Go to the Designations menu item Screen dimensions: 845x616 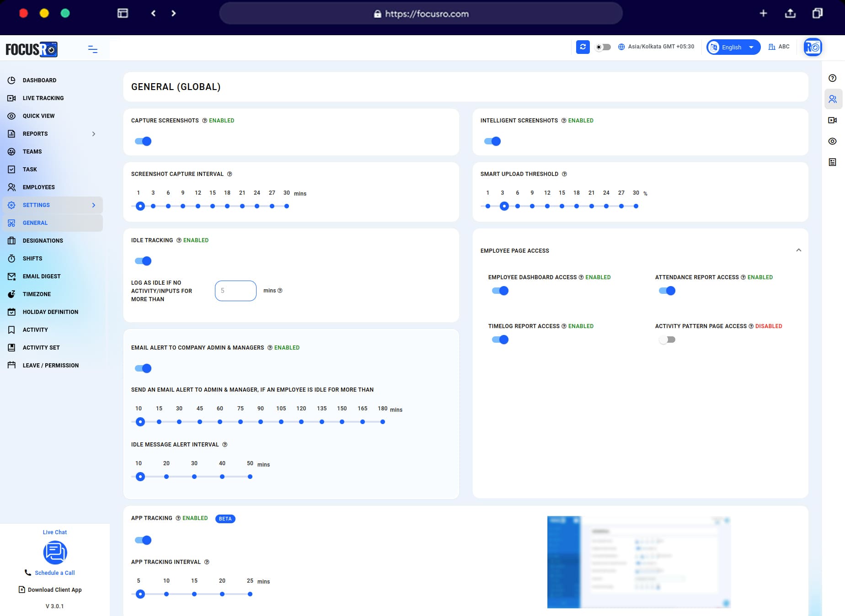(x=43, y=240)
